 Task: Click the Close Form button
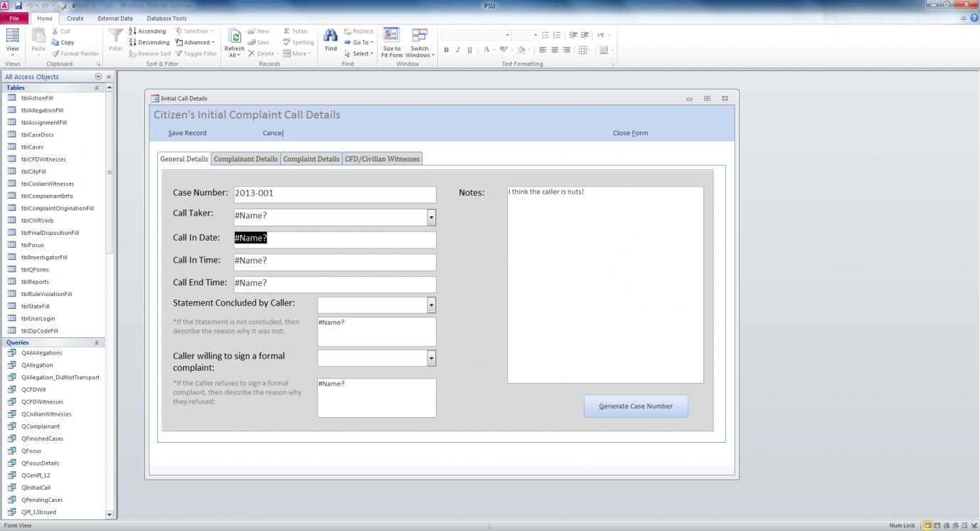pos(630,133)
